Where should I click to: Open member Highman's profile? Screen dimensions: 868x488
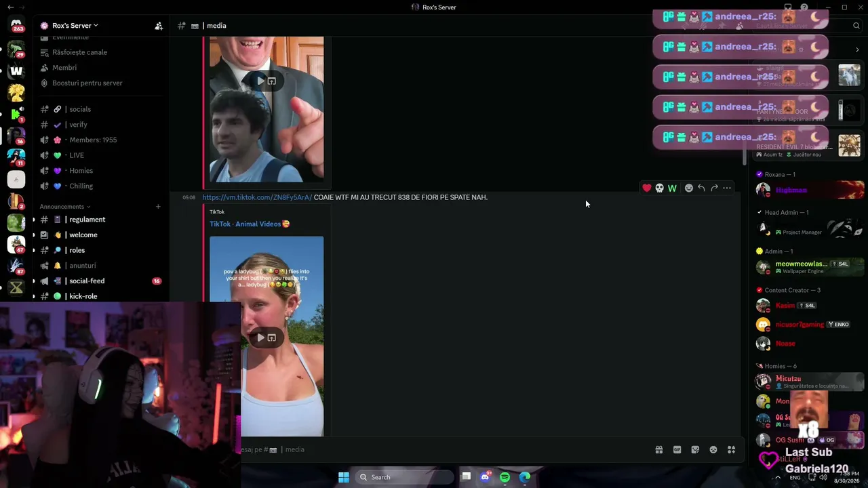point(810,190)
